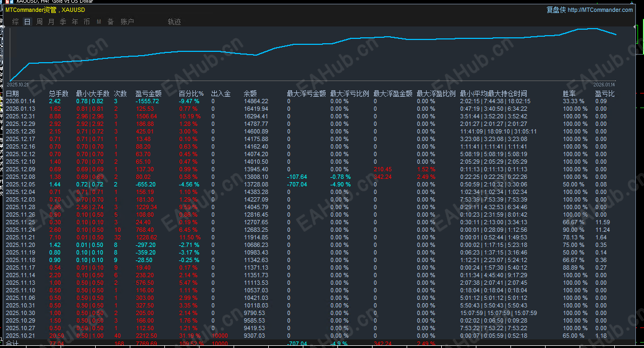Click the 31.19 % percentage cell
The width and height of the screenshot is (644, 348).
[190, 336]
